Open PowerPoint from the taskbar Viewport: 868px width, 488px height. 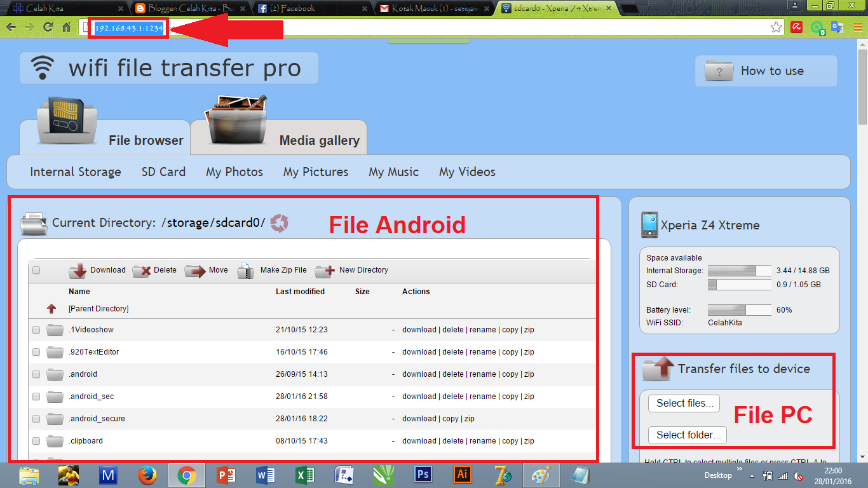[226, 475]
